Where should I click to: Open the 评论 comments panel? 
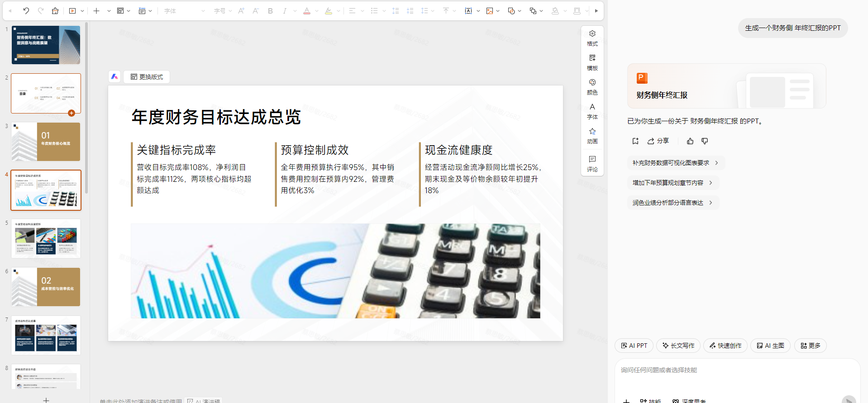[x=592, y=164]
